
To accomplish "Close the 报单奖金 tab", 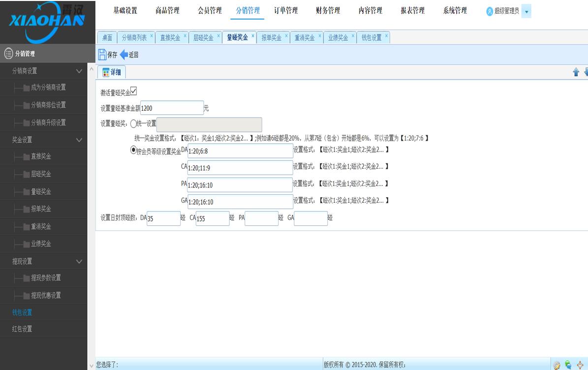I will [286, 36].
